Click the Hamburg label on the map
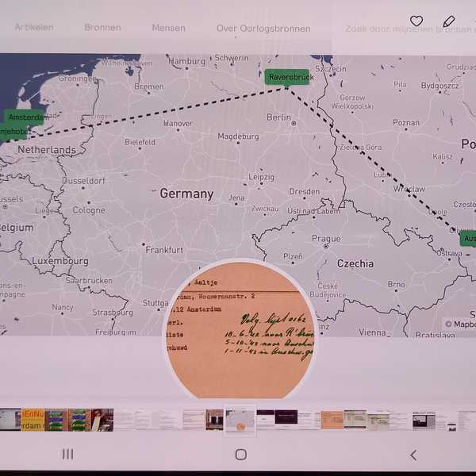This screenshot has height=476, width=476. pos(186,61)
